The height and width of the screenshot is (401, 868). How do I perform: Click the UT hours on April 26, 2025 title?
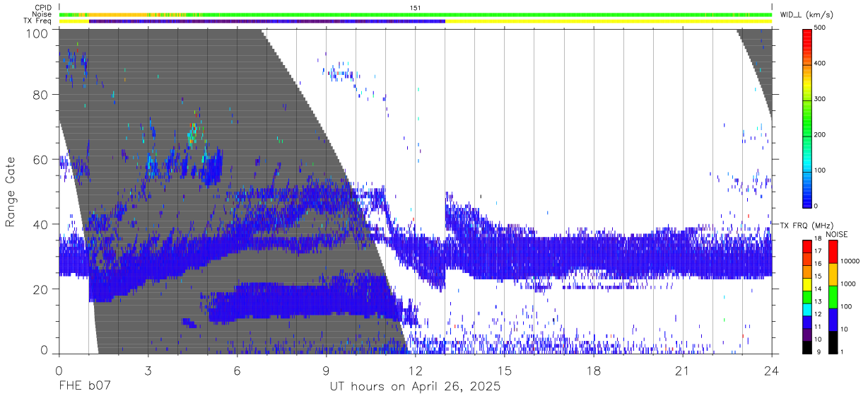[415, 387]
